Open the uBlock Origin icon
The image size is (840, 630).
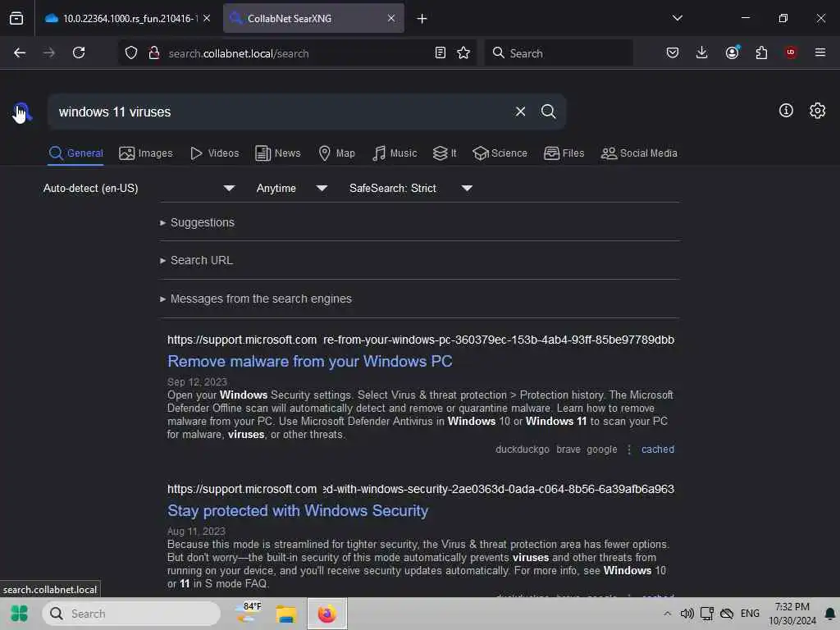[x=791, y=52]
